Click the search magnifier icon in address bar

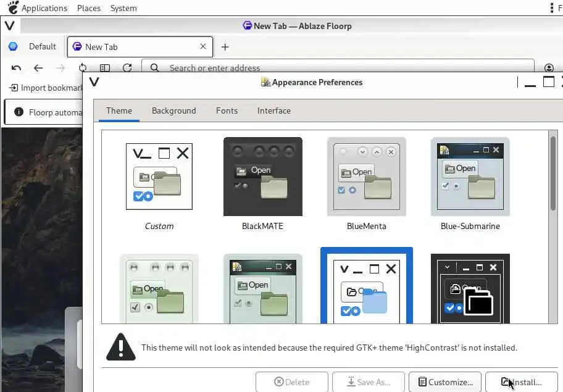(154, 67)
